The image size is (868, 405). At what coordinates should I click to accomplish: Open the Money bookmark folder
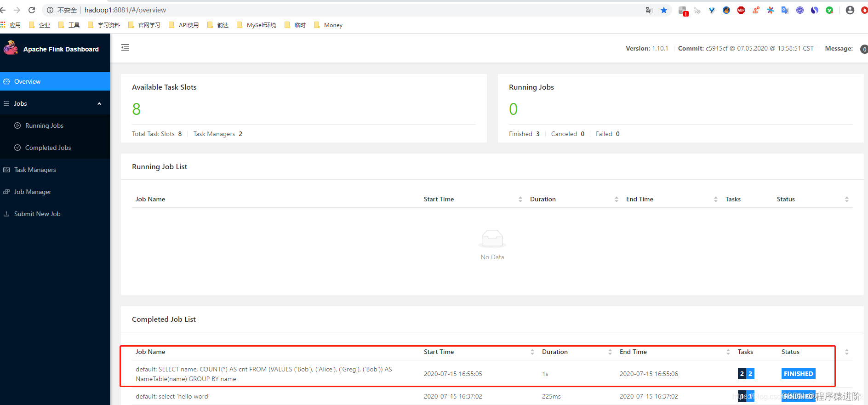[x=328, y=25]
